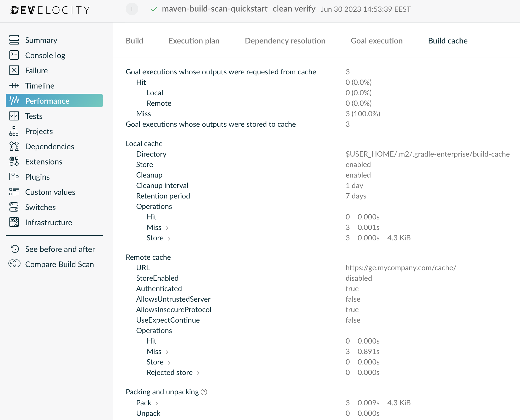Open the Extensions section
The width and height of the screenshot is (520, 420).
click(43, 162)
